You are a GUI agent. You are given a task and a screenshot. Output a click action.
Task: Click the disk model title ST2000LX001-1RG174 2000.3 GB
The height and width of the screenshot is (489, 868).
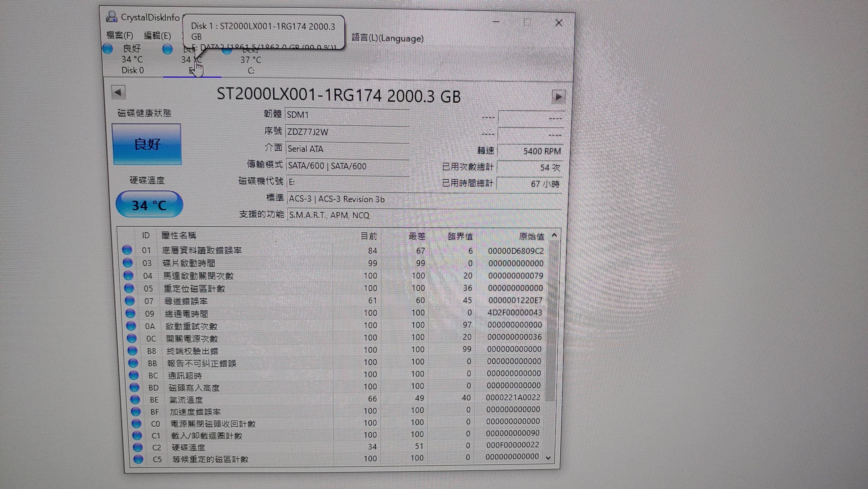coord(338,95)
